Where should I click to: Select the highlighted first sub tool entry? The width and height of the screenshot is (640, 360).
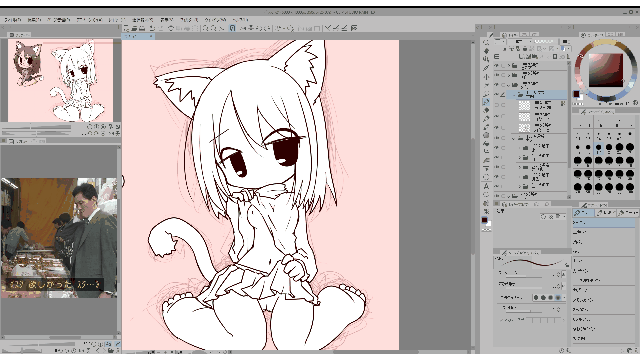(604, 222)
